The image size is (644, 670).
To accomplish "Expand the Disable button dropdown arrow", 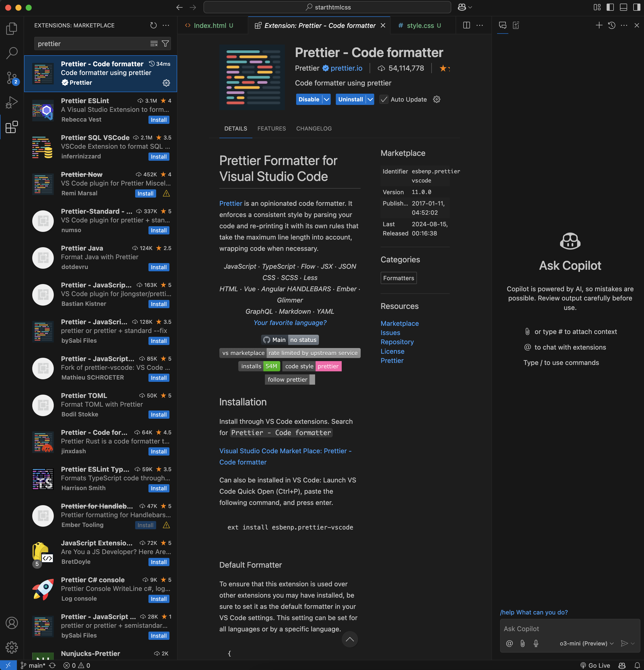I will click(x=327, y=100).
